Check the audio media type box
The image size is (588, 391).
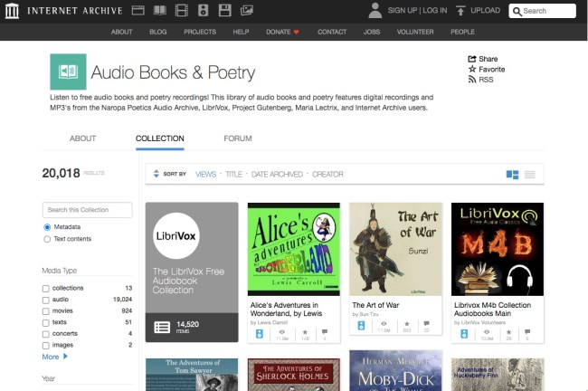tap(46, 300)
